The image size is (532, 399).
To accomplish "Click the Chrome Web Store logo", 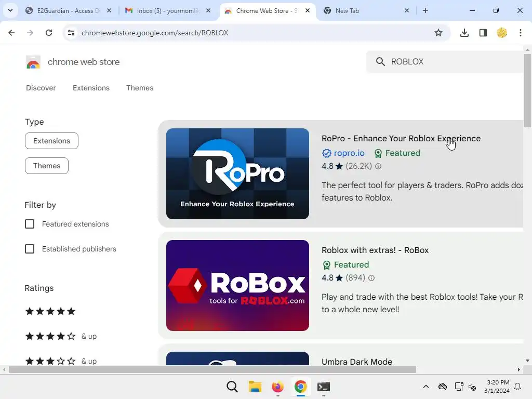I will pyautogui.click(x=33, y=62).
